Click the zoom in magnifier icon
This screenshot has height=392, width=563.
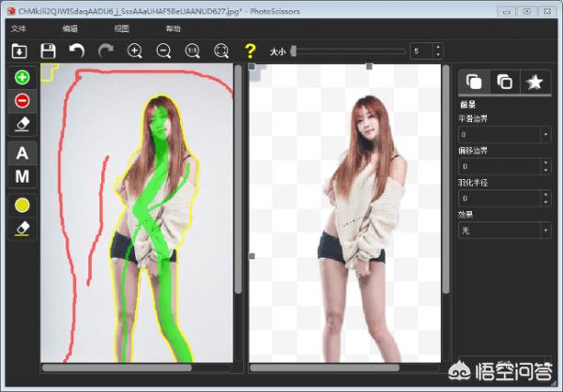pyautogui.click(x=134, y=51)
